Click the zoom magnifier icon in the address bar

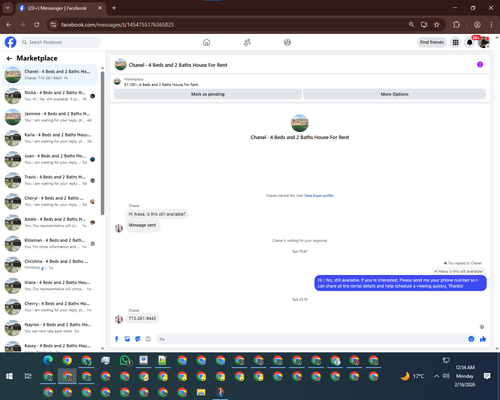coord(412,25)
